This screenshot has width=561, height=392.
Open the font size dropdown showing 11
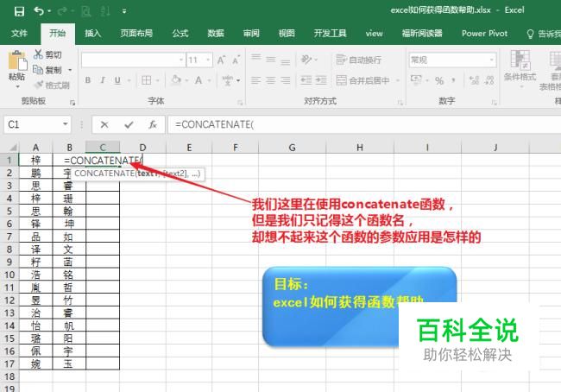(208, 60)
